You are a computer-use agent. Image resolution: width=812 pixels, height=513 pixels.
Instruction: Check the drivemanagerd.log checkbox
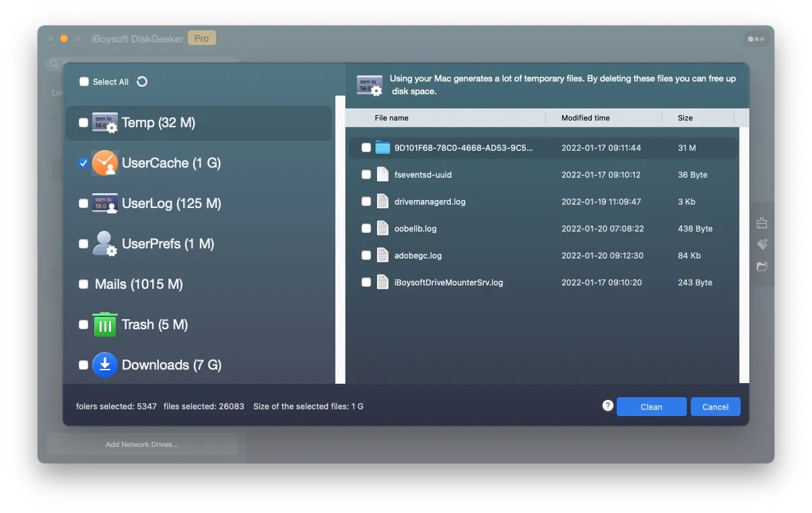366,201
